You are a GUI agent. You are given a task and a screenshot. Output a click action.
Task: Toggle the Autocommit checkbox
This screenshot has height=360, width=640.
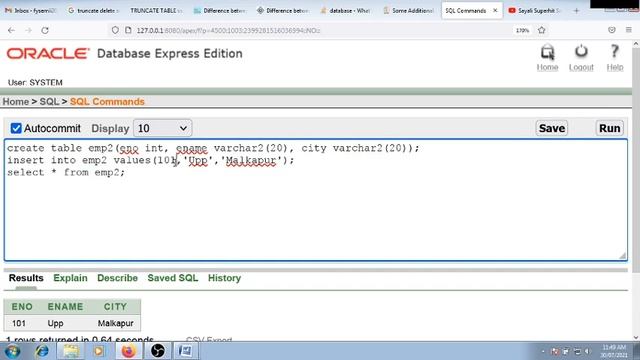click(16, 129)
